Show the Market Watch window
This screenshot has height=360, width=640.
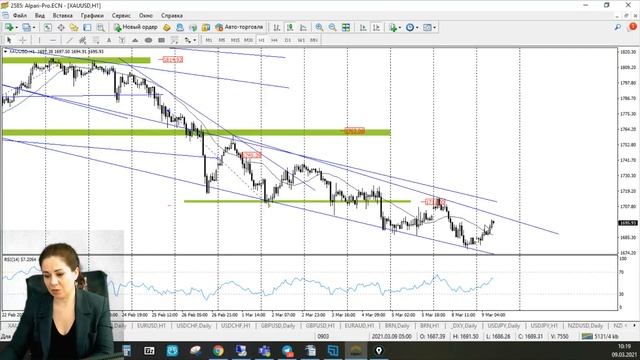[47, 27]
